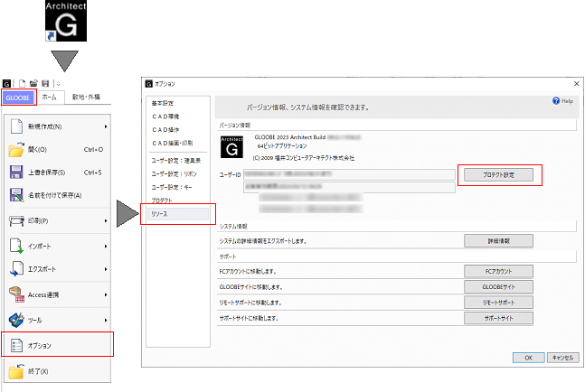
Task: Select ＣＡＤ環境 in options category list
Action: click(x=165, y=117)
